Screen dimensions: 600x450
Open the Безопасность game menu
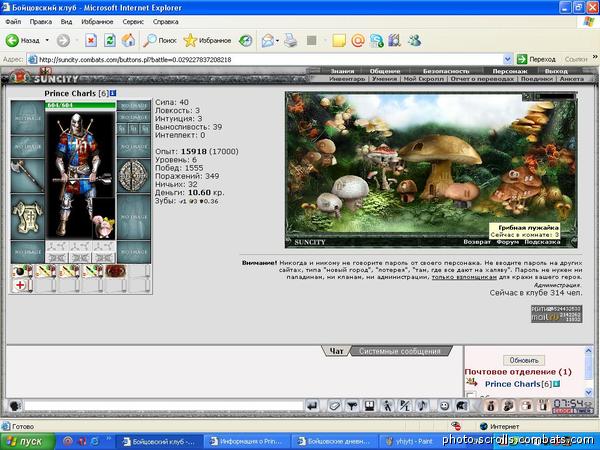click(446, 71)
